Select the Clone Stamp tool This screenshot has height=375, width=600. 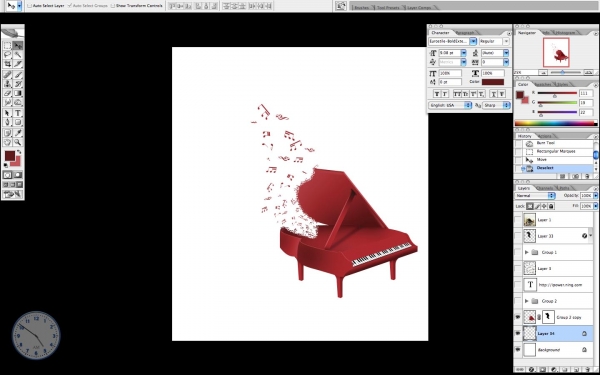pos(8,84)
